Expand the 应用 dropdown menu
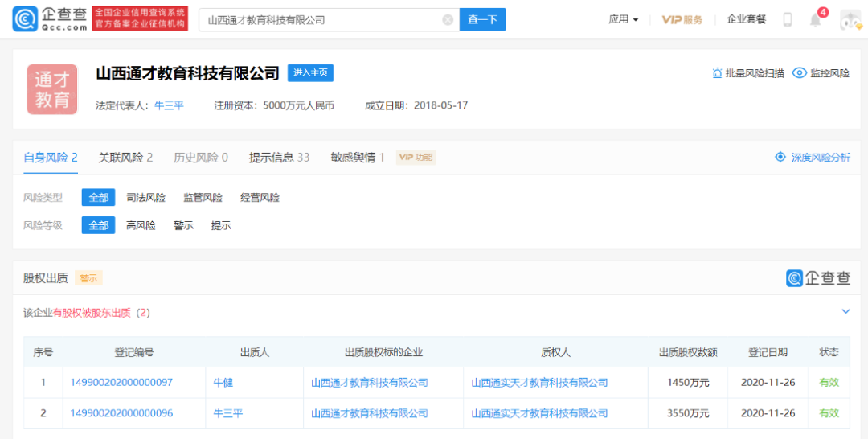 [x=624, y=20]
